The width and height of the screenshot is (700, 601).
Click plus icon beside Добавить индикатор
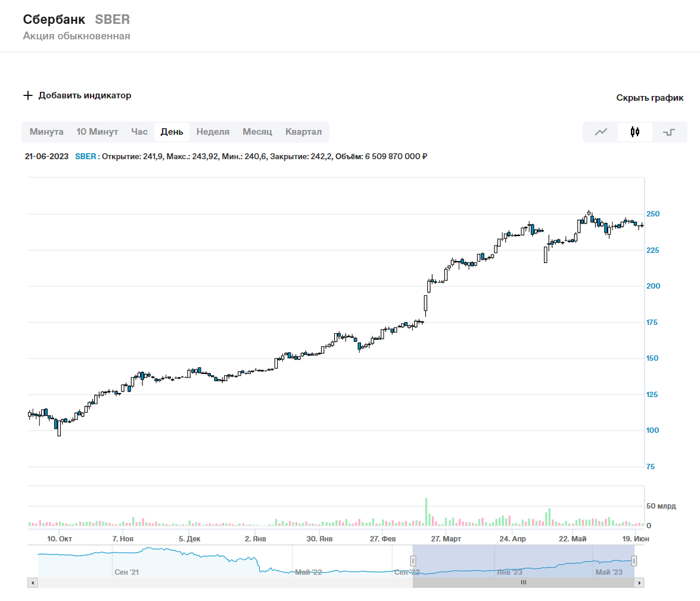pyautogui.click(x=28, y=95)
